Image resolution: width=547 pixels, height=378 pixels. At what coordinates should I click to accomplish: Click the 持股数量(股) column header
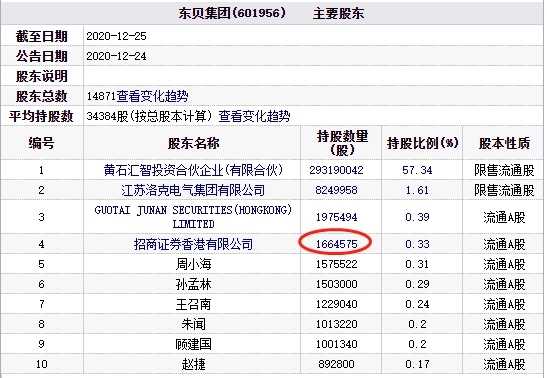click(x=342, y=143)
